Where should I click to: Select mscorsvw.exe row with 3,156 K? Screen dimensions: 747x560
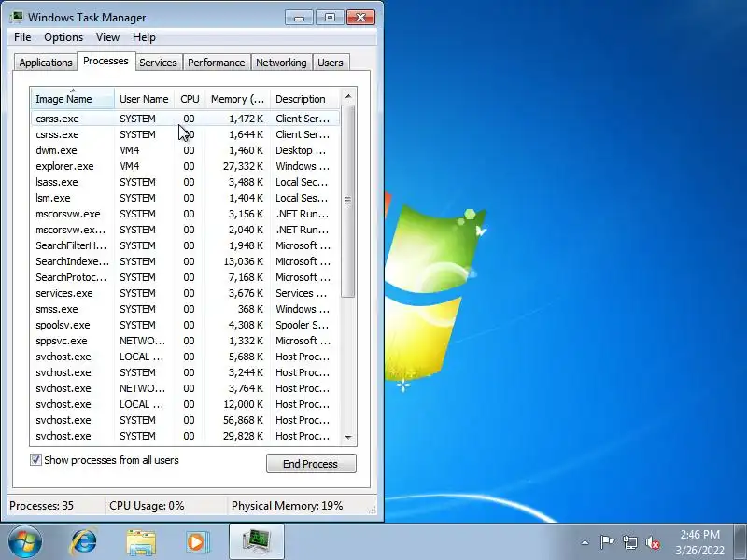pos(185,214)
